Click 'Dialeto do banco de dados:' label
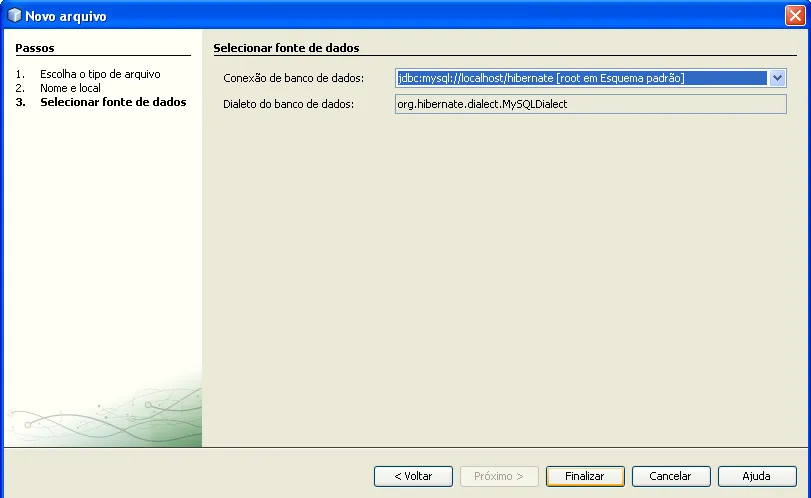The height and width of the screenshot is (498, 811). [288, 104]
